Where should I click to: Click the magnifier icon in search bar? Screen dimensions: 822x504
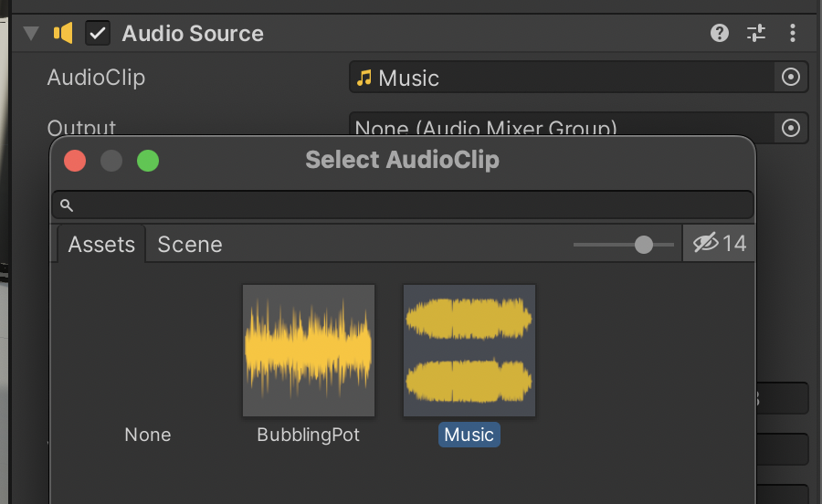(67, 205)
